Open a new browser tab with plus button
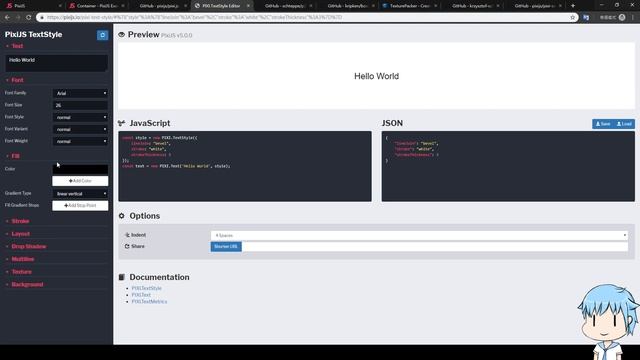 tap(573, 6)
